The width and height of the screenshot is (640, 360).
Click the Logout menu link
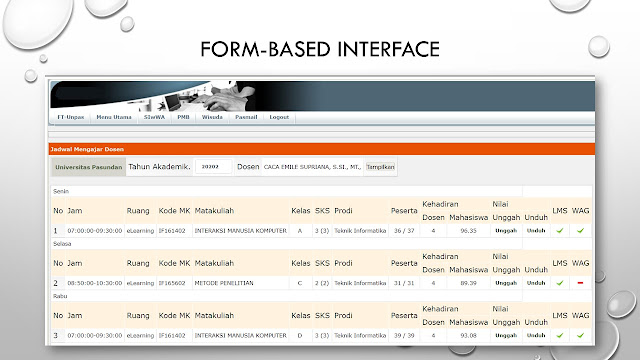(279, 117)
